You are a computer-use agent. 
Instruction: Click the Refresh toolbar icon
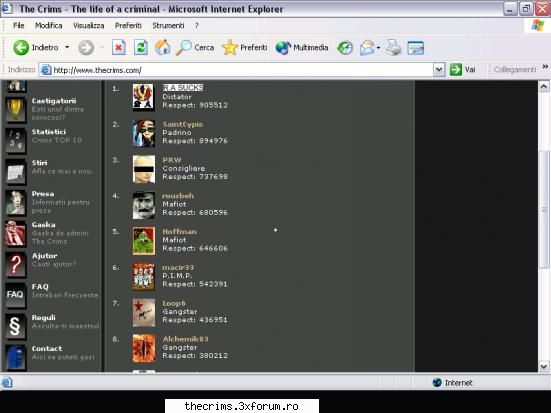tap(141, 47)
